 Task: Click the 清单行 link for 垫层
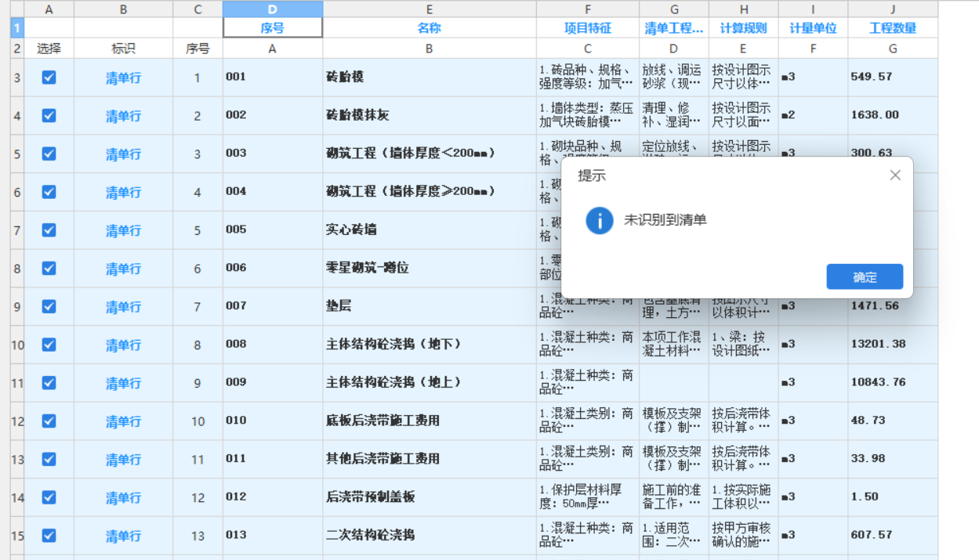pyautogui.click(x=122, y=307)
